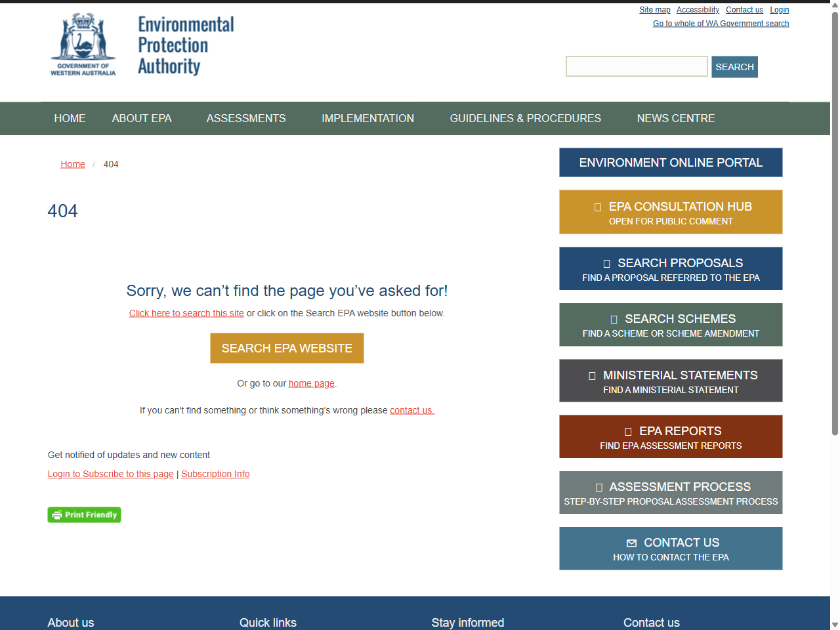Click 'Get notified of updates and new content'
The width and height of the screenshot is (840, 630).
[129, 455]
